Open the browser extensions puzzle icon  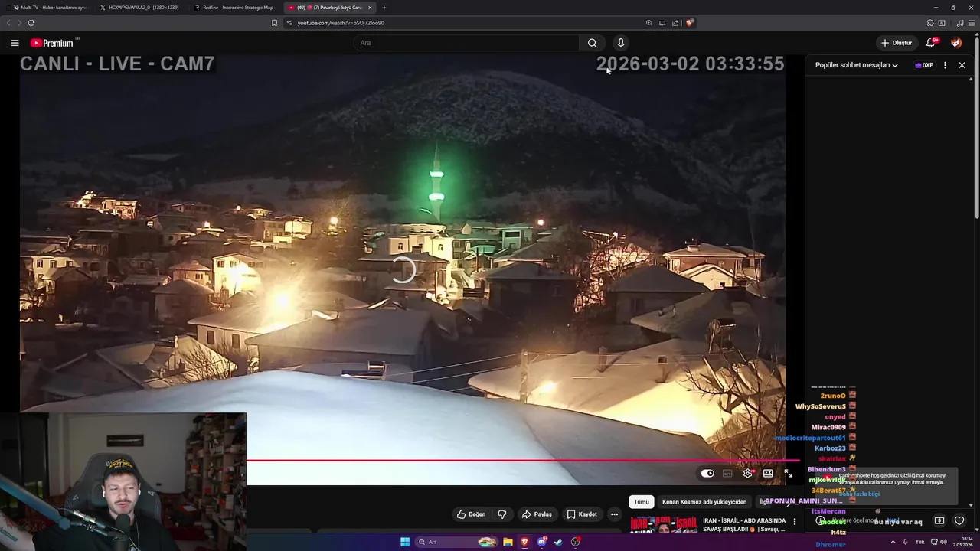point(930,23)
